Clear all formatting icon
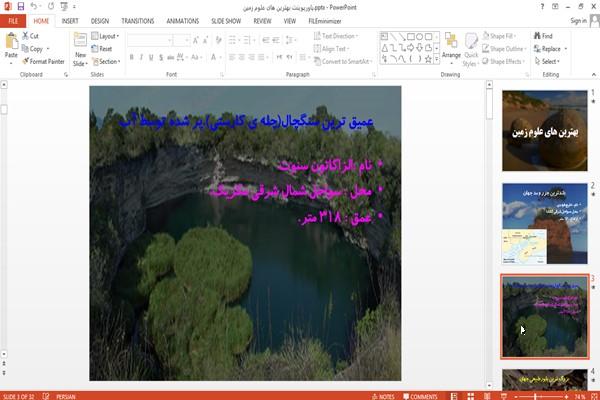Image resolution: width=600 pixels, height=400 pixels. click(218, 40)
